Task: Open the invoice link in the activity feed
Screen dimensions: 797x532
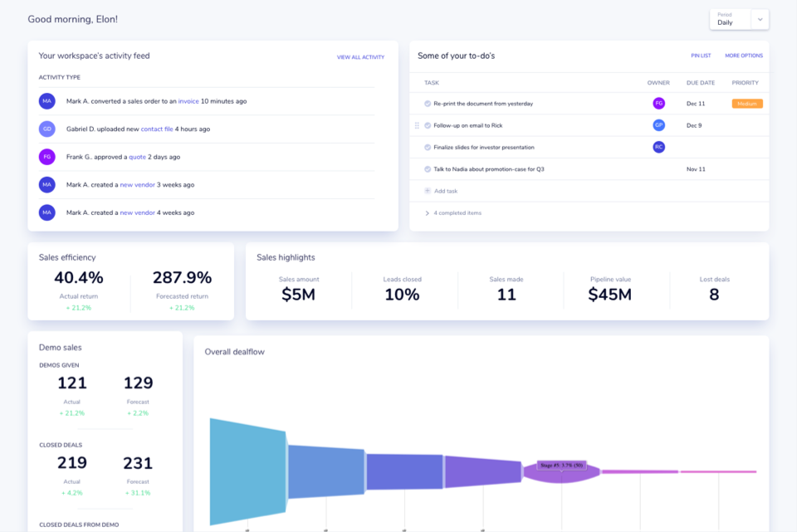Action: (x=188, y=101)
